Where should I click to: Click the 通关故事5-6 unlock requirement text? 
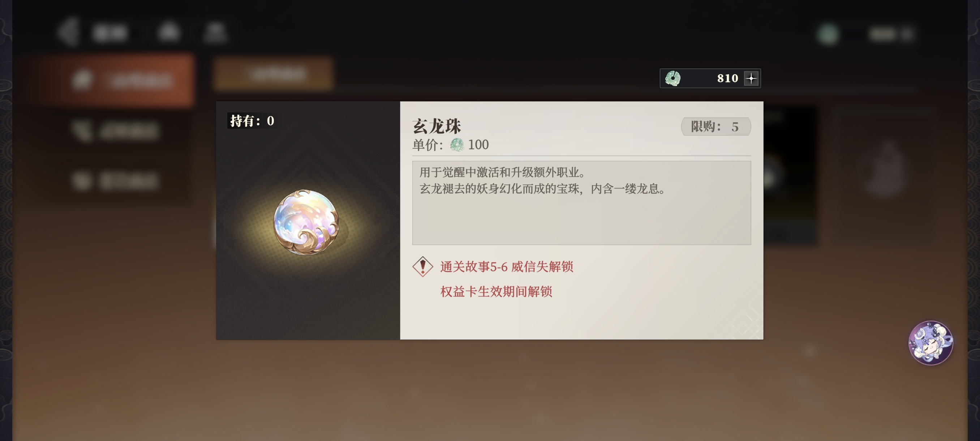coord(506,267)
